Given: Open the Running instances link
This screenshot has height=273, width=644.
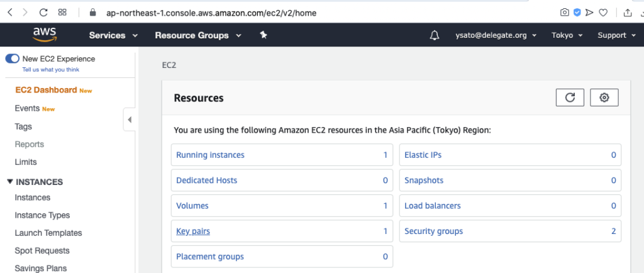Looking at the screenshot, I should (x=210, y=155).
